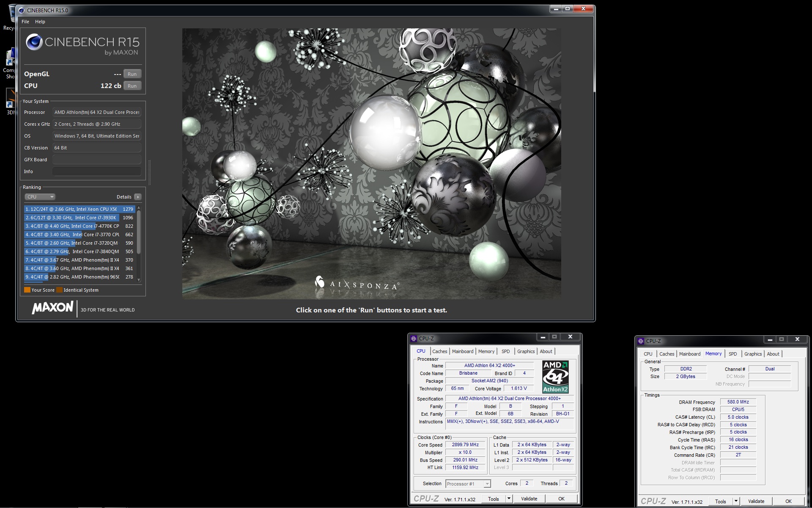Select ranking entry Intel Core i7-3770

point(80,235)
